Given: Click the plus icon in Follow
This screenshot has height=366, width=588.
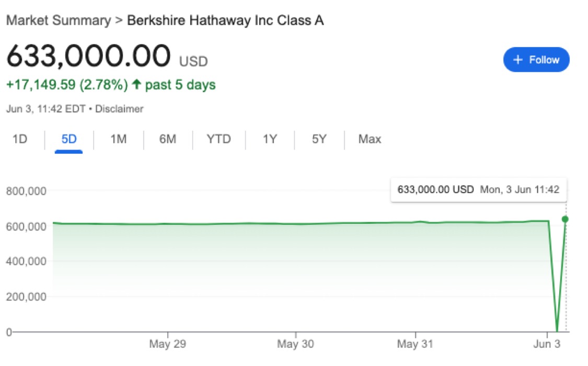Looking at the screenshot, I should [518, 60].
